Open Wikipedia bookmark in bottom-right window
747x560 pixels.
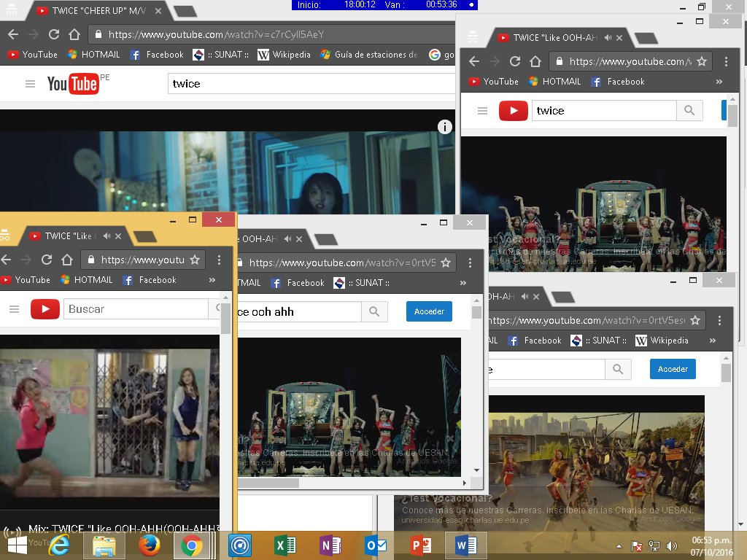[662, 340]
